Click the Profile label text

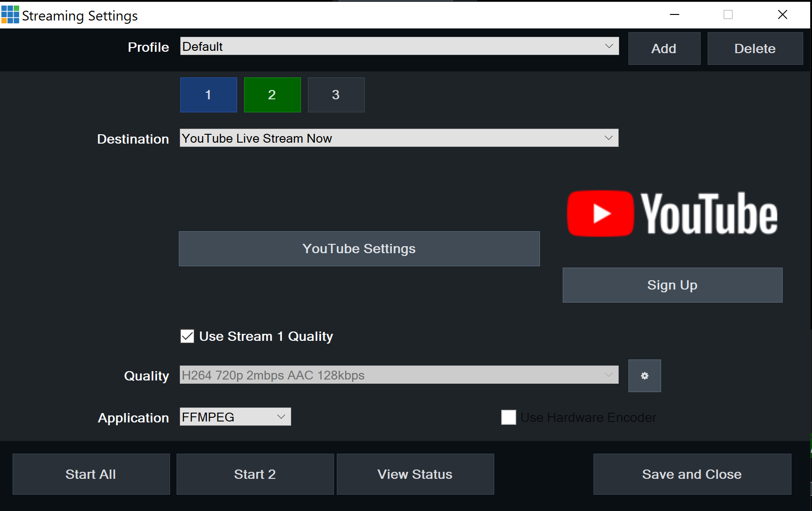[148, 47]
